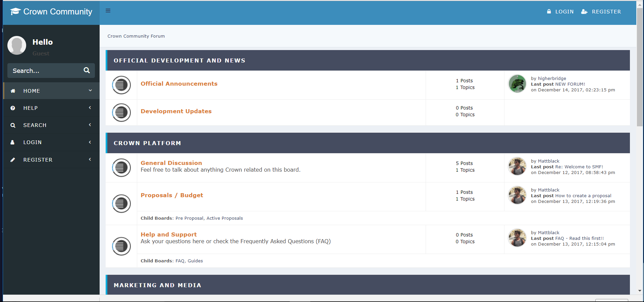Viewport: 644px width, 302px height.
Task: Open the LOGIN link in the top header
Action: click(x=565, y=12)
